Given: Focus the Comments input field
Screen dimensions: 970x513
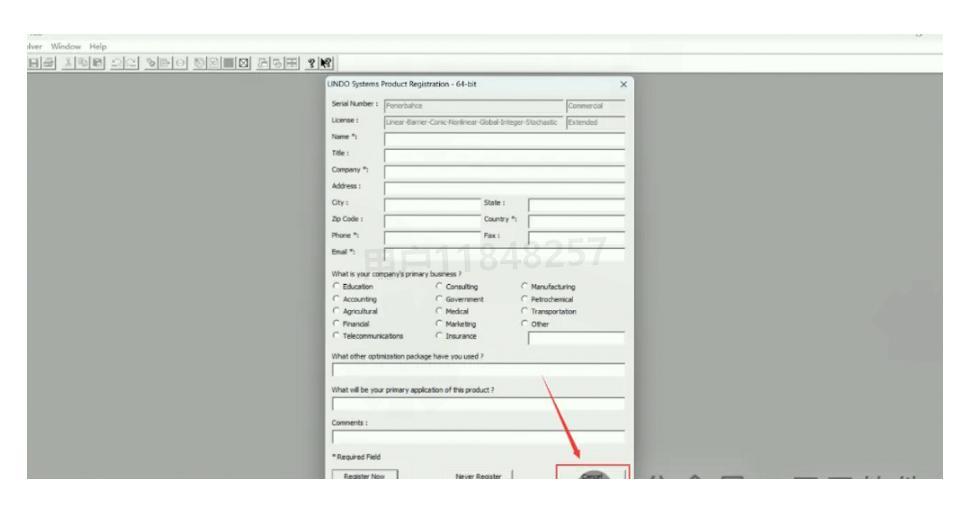Looking at the screenshot, I should [x=478, y=437].
